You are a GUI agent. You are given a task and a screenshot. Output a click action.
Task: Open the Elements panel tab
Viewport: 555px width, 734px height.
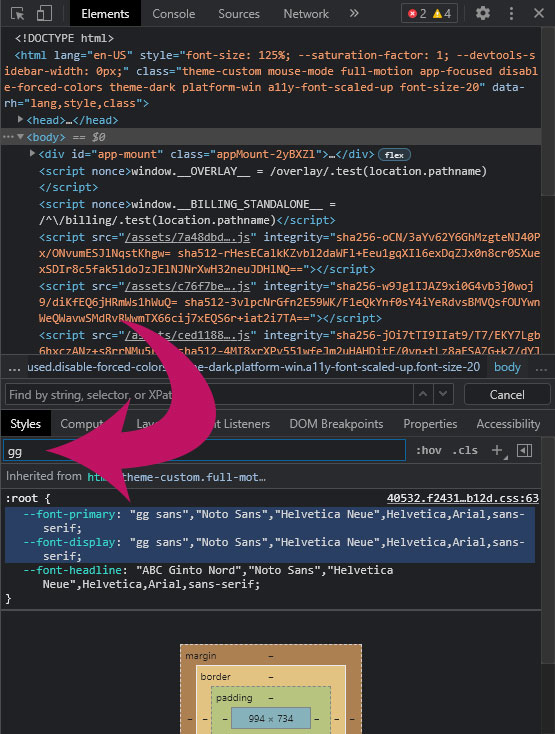(105, 14)
